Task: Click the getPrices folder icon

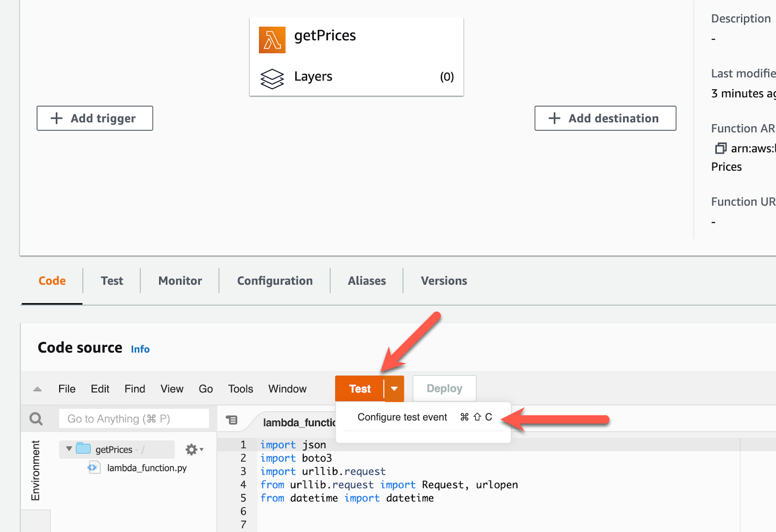Action: tap(83, 449)
